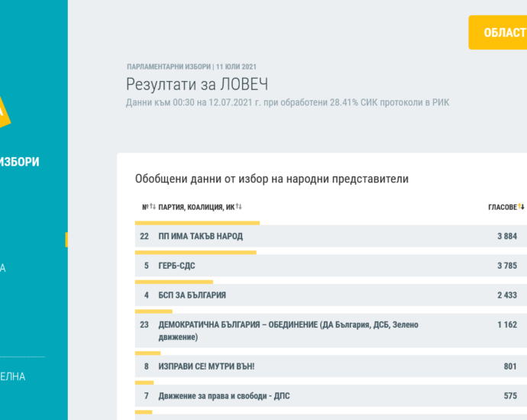Click vote count 2 433
Viewport: 527px width, 420px height.
pos(507,296)
